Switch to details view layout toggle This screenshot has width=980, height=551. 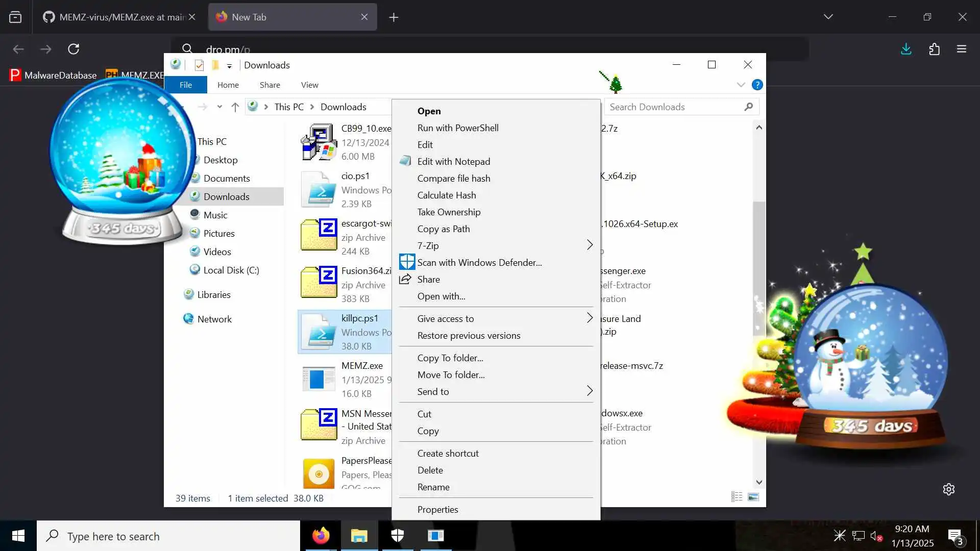[x=737, y=497]
